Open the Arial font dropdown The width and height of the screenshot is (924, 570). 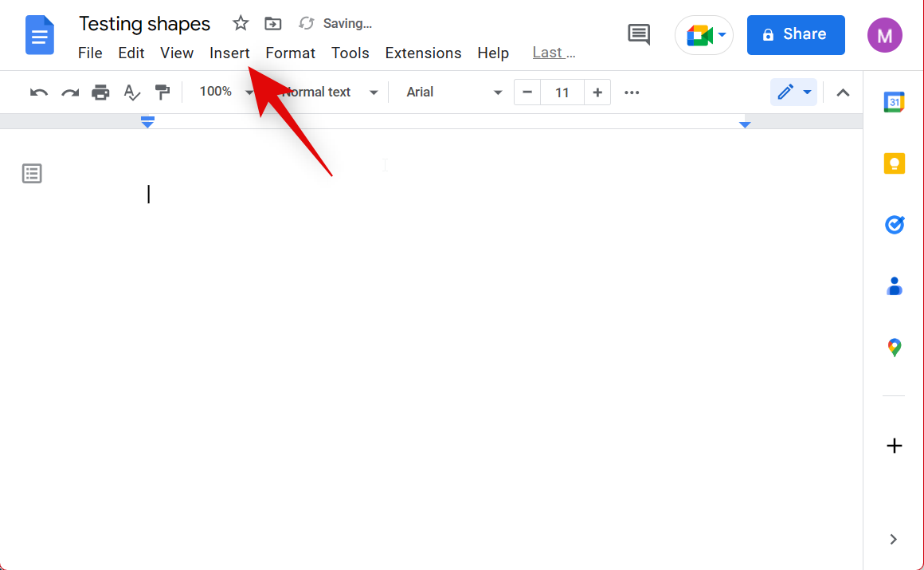point(454,92)
